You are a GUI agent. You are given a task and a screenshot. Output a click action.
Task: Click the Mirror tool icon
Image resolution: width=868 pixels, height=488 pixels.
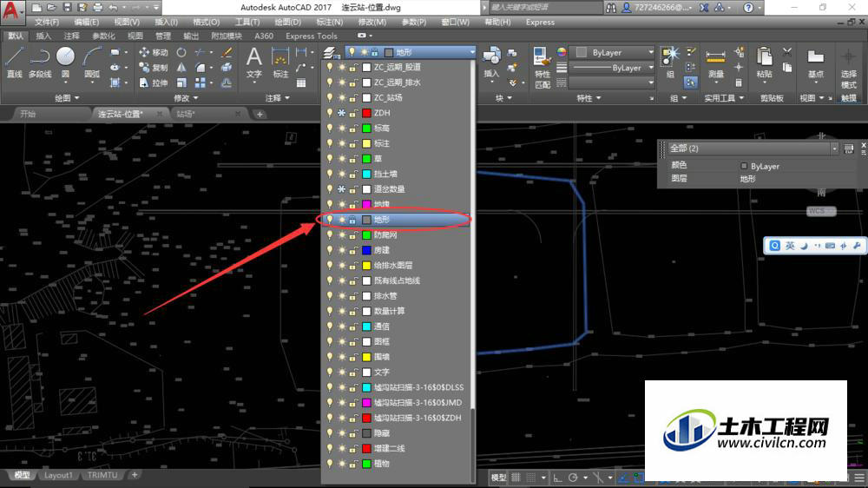pos(181,68)
